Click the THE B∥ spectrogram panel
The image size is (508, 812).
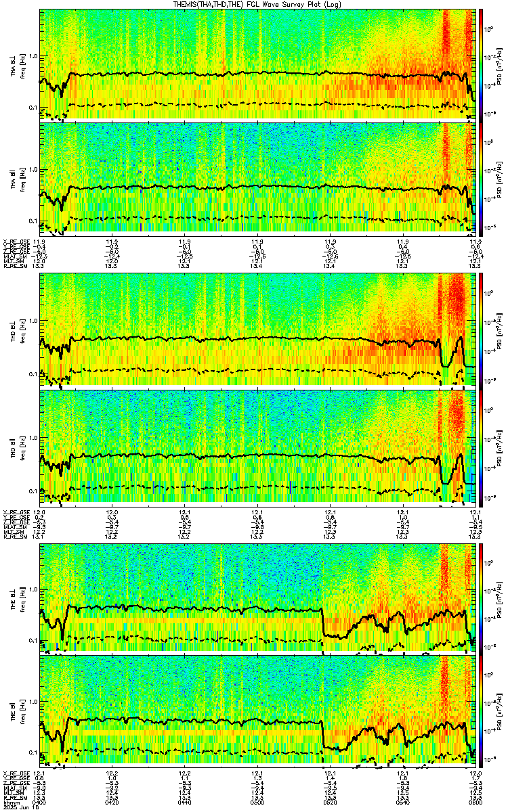pos(257,710)
